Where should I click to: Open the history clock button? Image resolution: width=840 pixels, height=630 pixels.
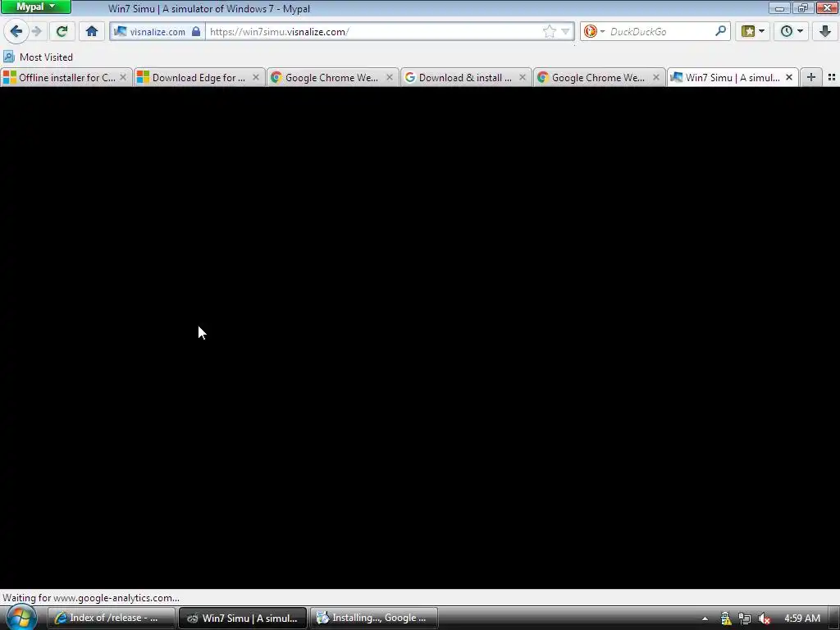792,32
